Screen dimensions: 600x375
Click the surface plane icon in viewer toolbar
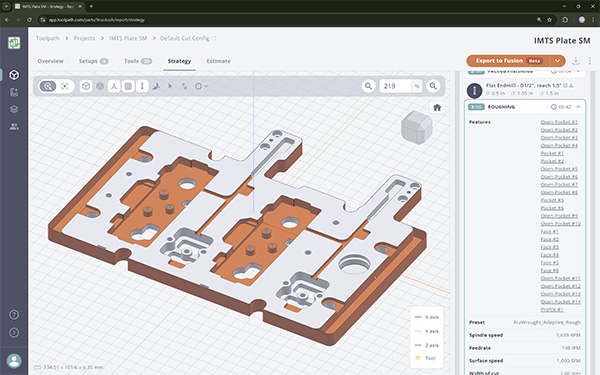pyautogui.click(x=156, y=86)
